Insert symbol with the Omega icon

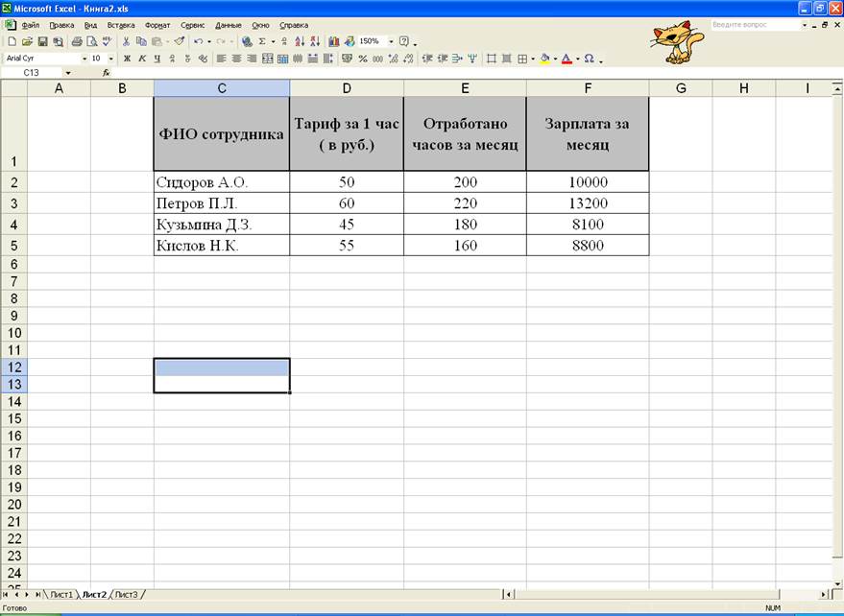tap(589, 59)
